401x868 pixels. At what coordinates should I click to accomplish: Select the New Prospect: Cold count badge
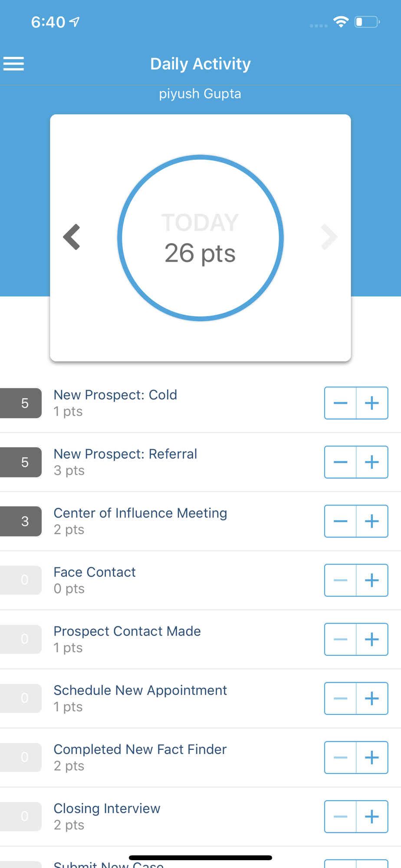coord(23,403)
